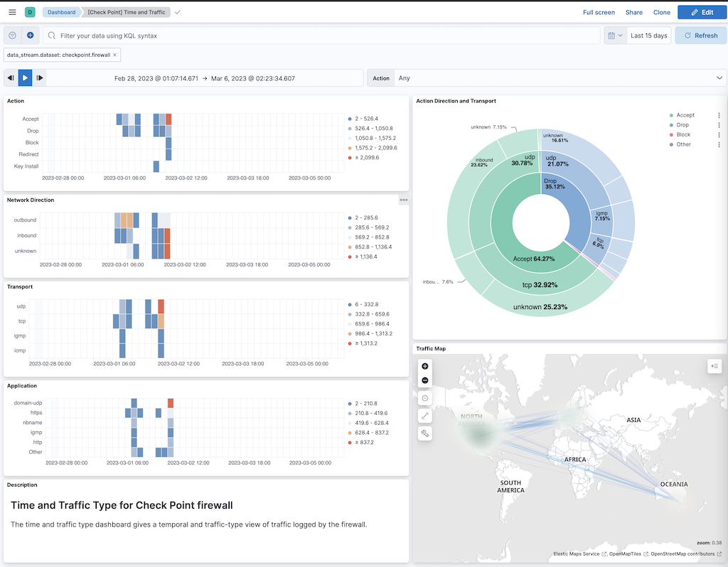
Task: Toggle the Accept series in pie legend
Action: tap(685, 115)
